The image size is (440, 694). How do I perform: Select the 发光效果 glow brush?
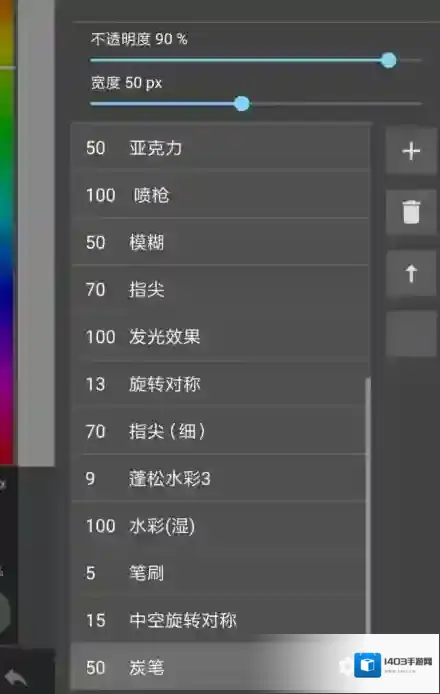220,337
